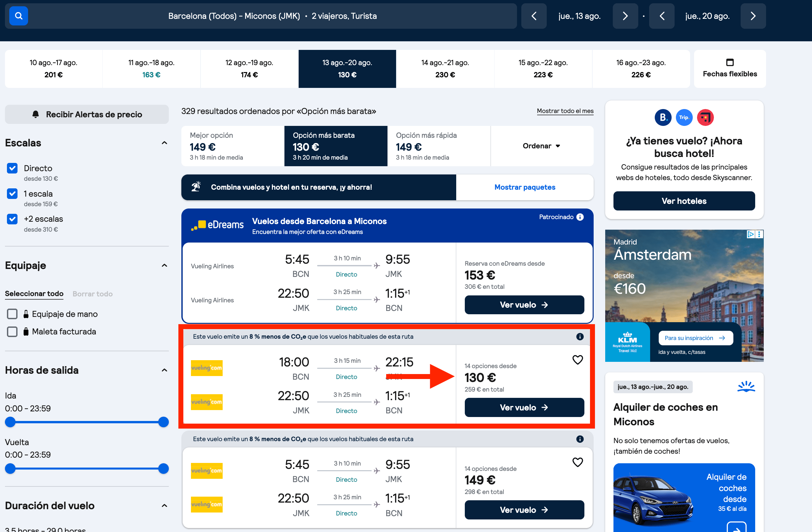
Task: Collapse the Duración del vuelo section
Action: (164, 506)
